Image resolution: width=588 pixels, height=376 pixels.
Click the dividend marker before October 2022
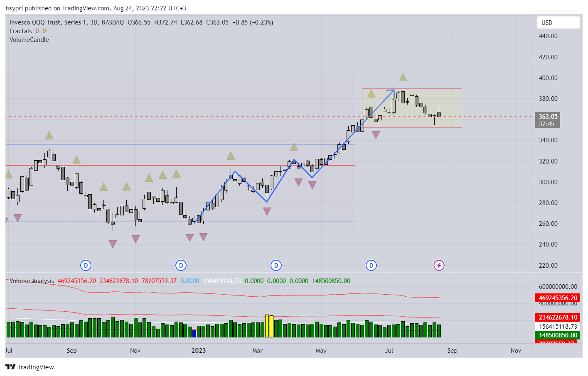pos(86,265)
